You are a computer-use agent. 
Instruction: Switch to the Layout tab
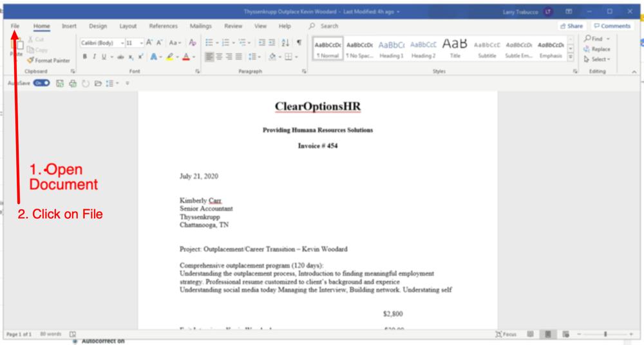coord(128,26)
